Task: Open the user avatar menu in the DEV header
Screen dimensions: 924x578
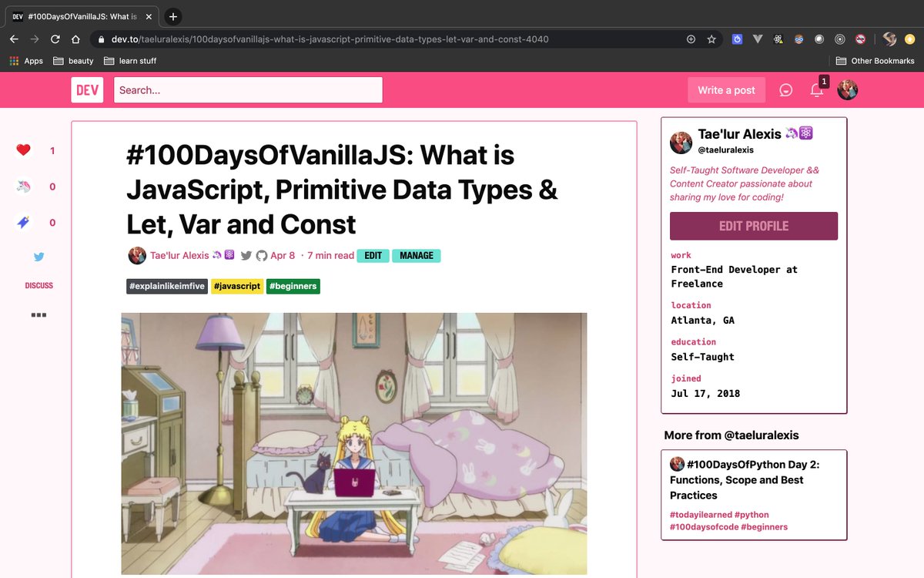Action: [x=848, y=90]
